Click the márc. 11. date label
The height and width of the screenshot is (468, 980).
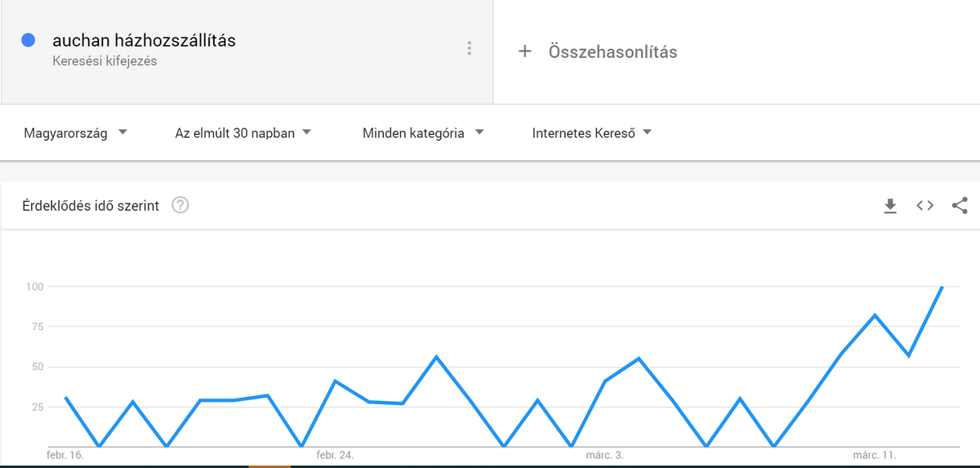(x=875, y=454)
